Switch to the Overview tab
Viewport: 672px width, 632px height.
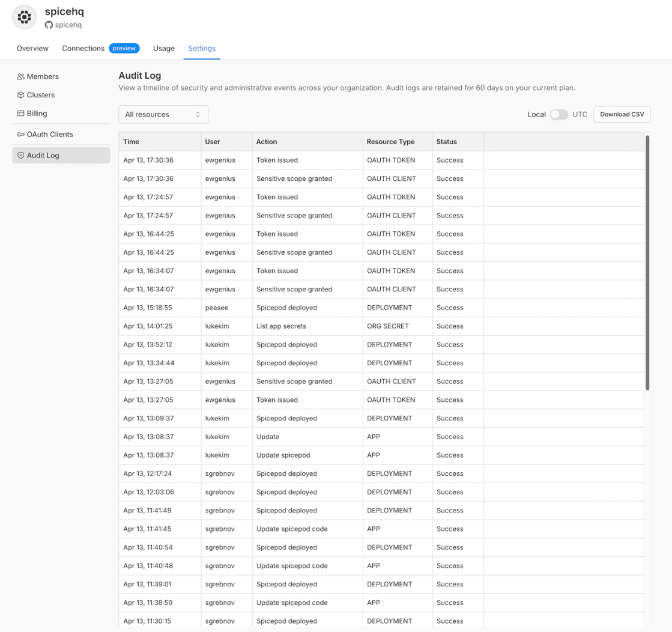coord(32,48)
